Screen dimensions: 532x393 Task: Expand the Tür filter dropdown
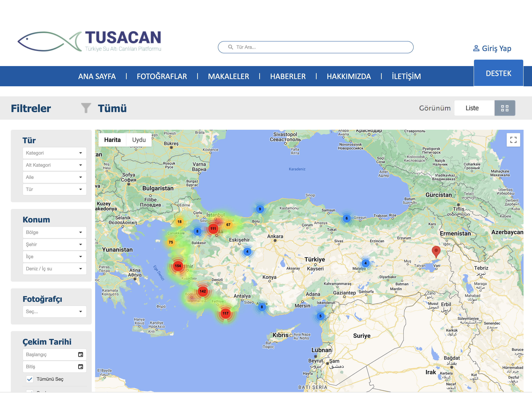point(54,189)
